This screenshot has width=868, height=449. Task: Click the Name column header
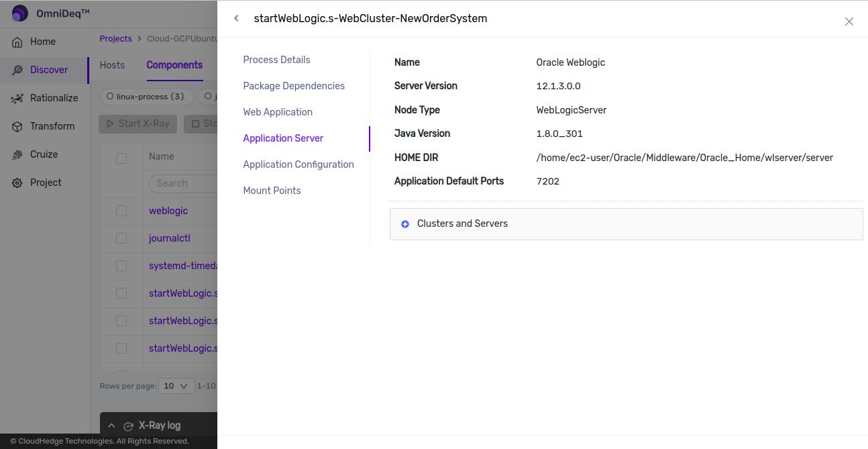[162, 156]
